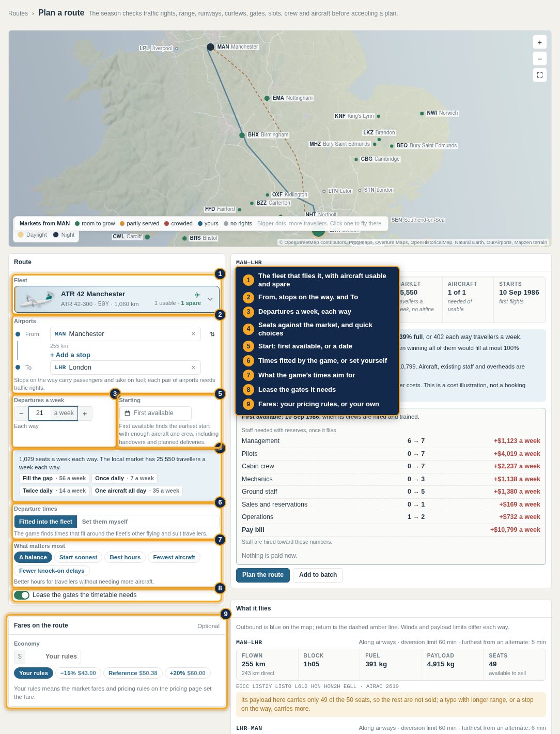Click the STN London map marker

[360, 190]
